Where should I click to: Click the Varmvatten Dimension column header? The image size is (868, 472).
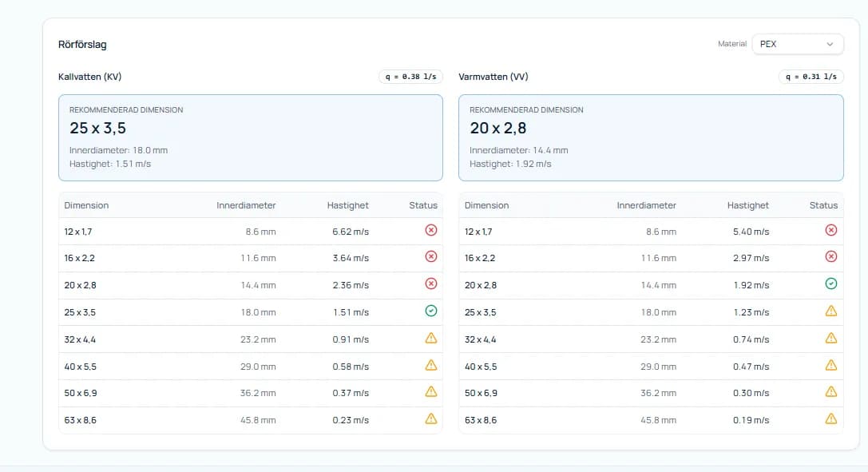486,205
